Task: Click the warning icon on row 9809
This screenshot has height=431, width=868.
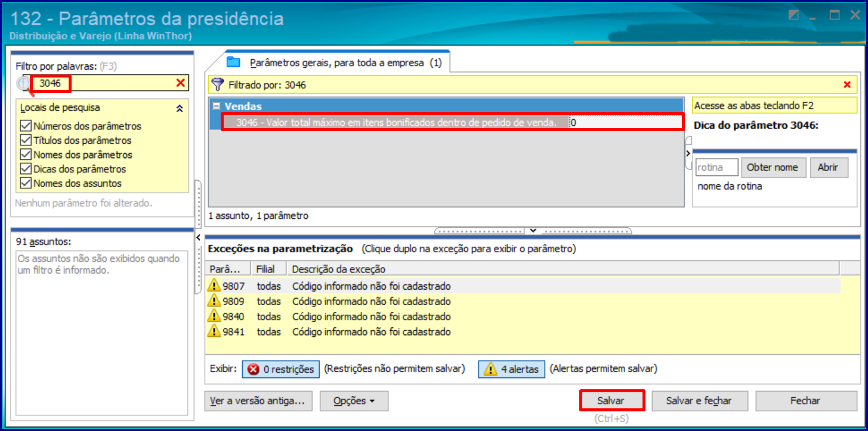Action: [214, 301]
